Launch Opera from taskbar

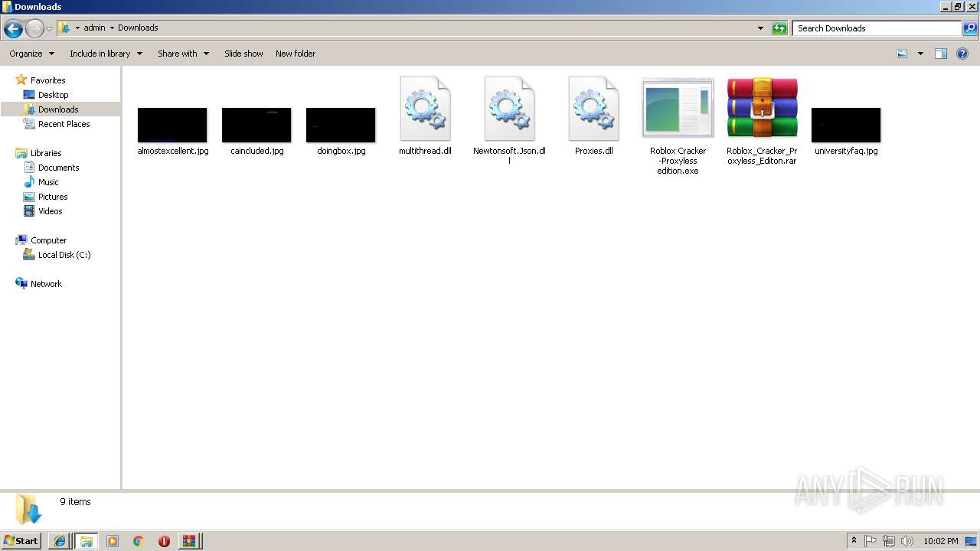point(164,541)
